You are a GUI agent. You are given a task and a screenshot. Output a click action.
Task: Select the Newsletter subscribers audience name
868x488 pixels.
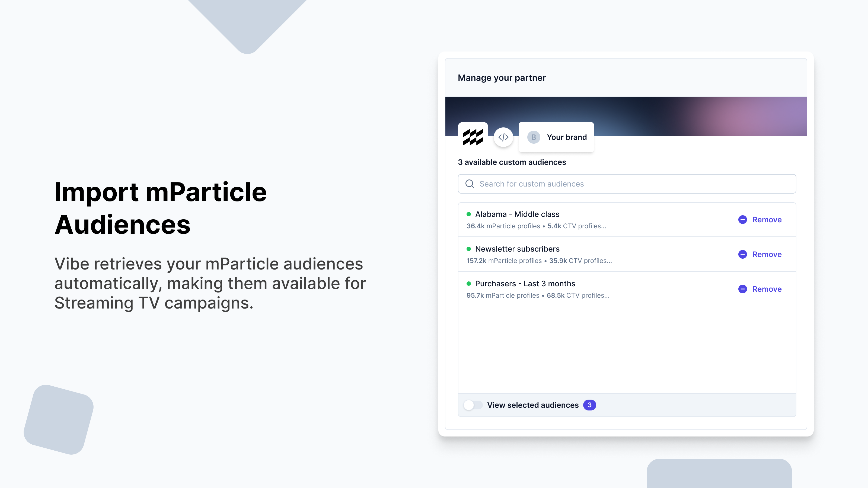(517, 249)
